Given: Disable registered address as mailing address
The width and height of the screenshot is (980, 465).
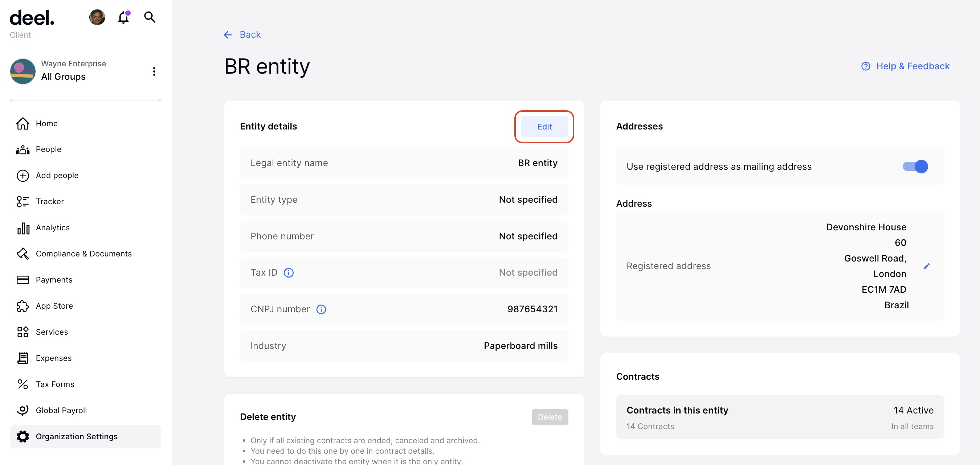Looking at the screenshot, I should (915, 166).
